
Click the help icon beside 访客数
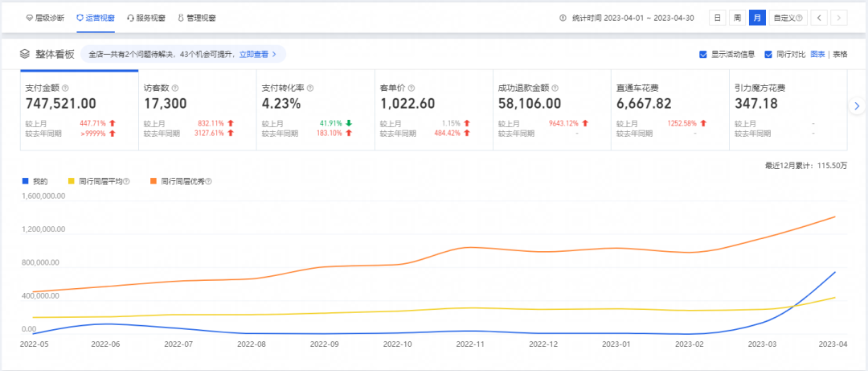click(x=175, y=88)
